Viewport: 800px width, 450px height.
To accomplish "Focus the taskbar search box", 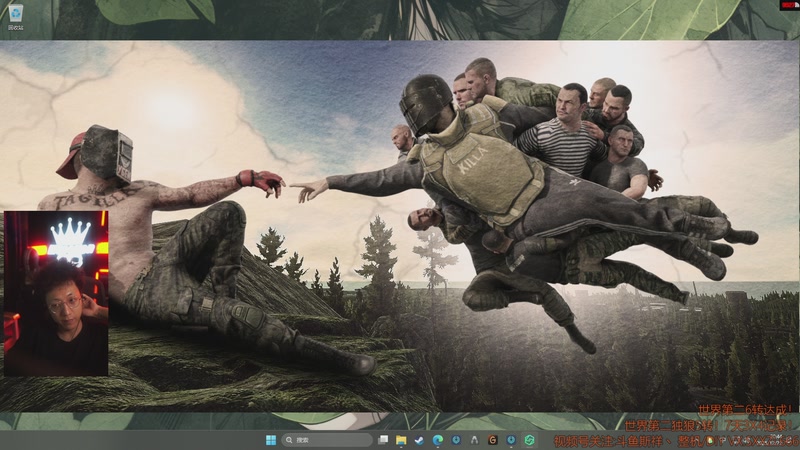I will click(x=327, y=440).
